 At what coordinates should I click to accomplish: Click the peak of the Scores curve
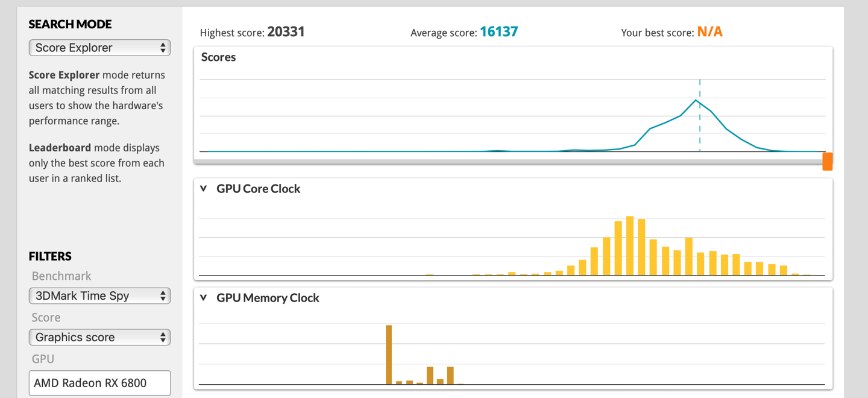(696, 100)
